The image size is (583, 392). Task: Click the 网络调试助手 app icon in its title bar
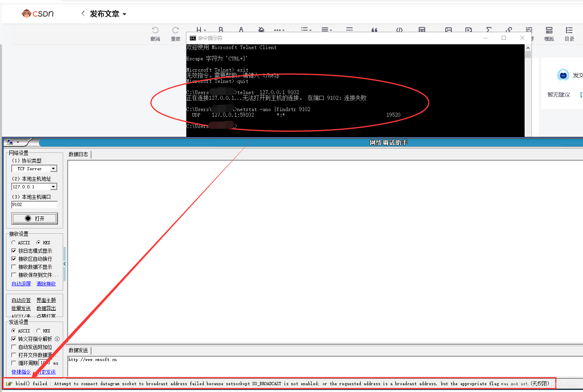[x=10, y=142]
